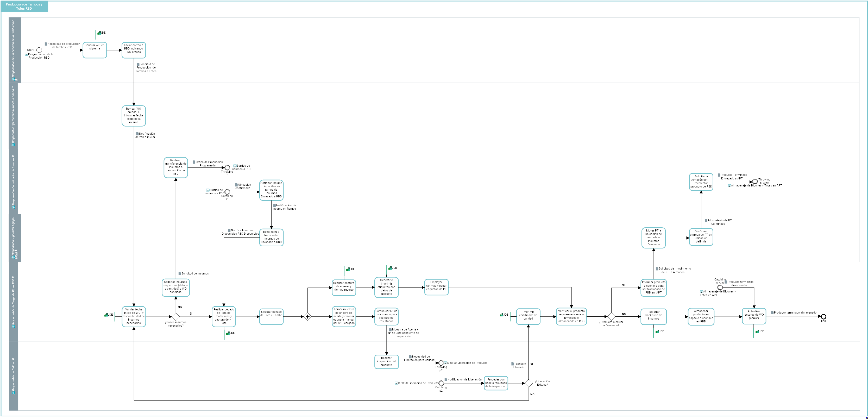
Task: Click JDE icon below Registrar backflush de insumos
Action: click(657, 331)
